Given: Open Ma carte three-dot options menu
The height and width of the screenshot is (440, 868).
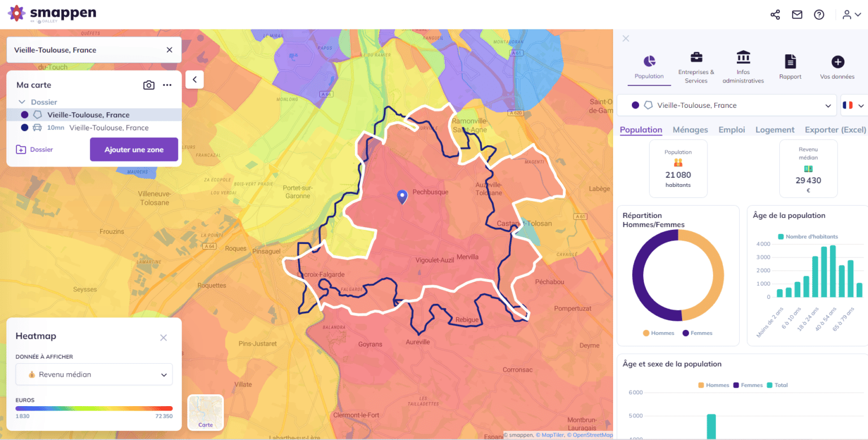Looking at the screenshot, I should (x=167, y=85).
